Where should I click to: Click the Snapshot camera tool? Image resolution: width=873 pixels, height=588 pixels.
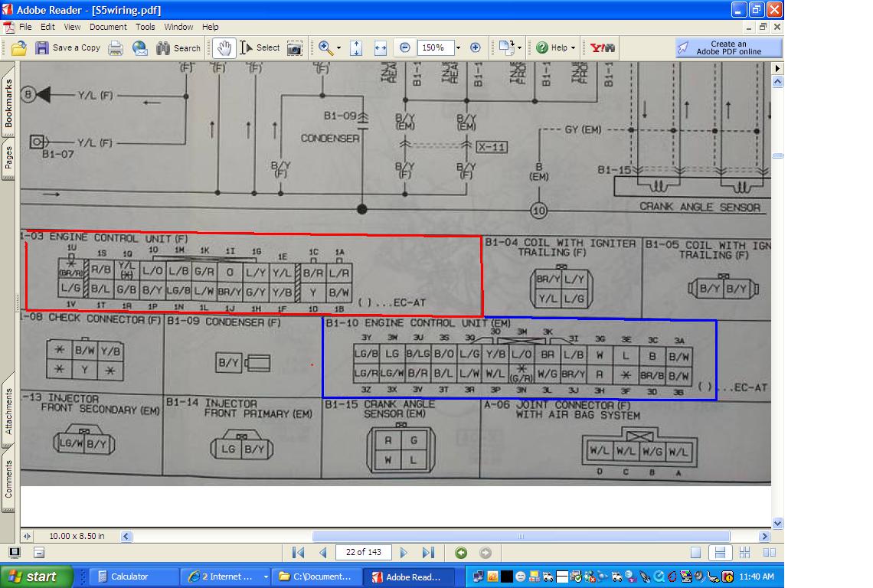pos(294,47)
